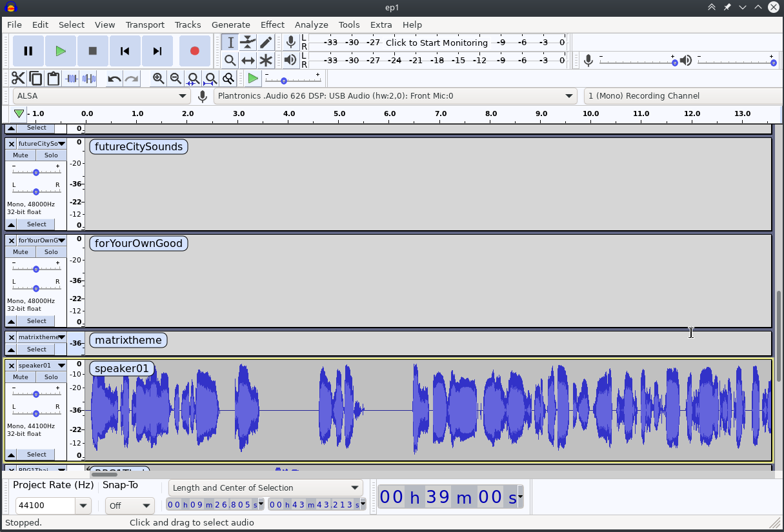The height and width of the screenshot is (532, 784).
Task: Toggle Solo on the forYourOwnGood track
Action: (x=50, y=251)
